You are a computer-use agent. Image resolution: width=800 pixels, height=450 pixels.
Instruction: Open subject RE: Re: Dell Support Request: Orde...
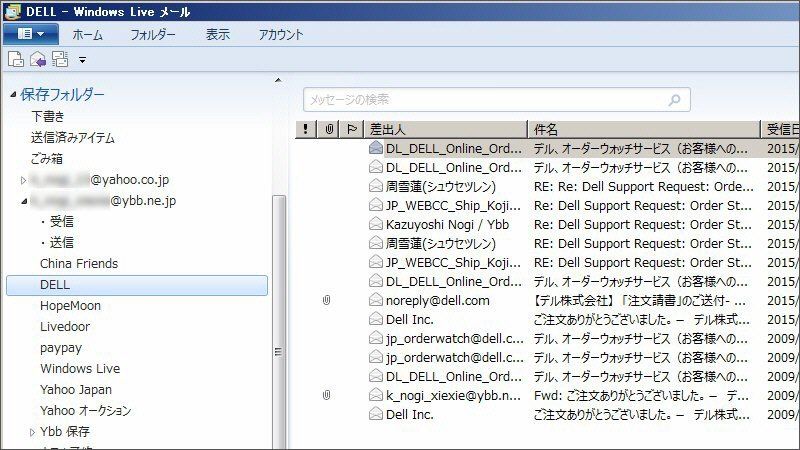click(644, 187)
